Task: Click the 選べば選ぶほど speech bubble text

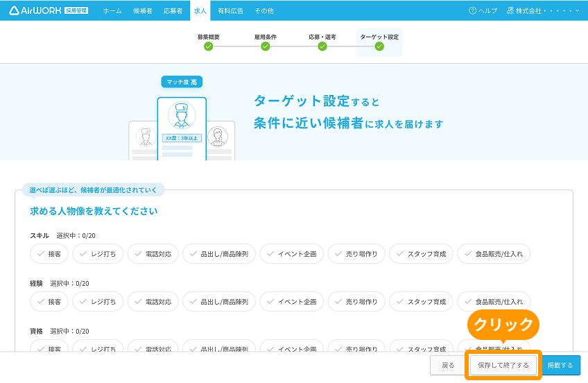Action: tap(93, 190)
